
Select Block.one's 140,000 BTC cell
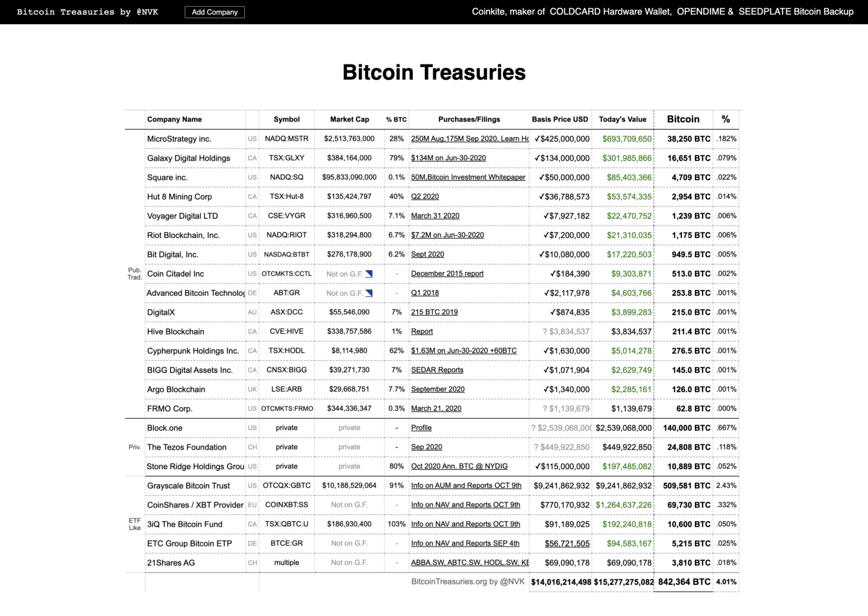pyautogui.click(x=687, y=428)
